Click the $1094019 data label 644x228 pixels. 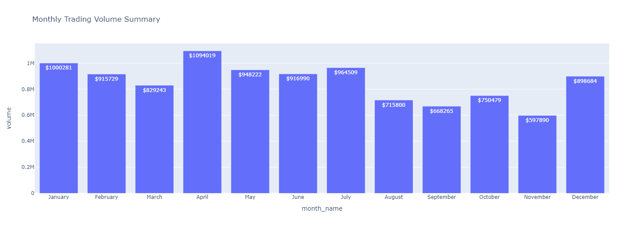(x=202, y=56)
